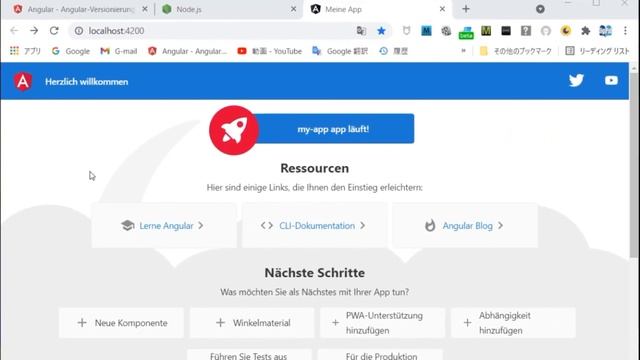The image size is (640, 360).
Task: Click the yellow moon extension icon
Action: click(566, 31)
